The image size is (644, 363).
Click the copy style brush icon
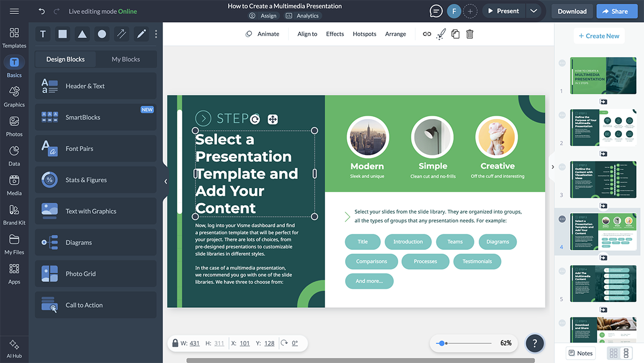point(441,34)
